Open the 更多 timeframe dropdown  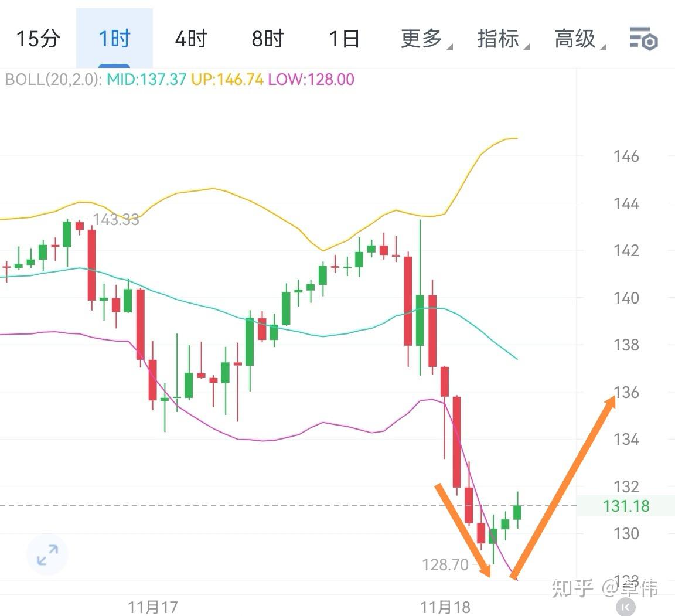(x=424, y=39)
